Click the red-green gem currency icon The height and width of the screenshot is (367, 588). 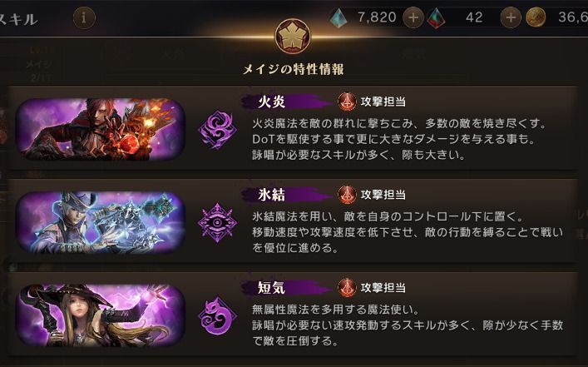tap(436, 18)
